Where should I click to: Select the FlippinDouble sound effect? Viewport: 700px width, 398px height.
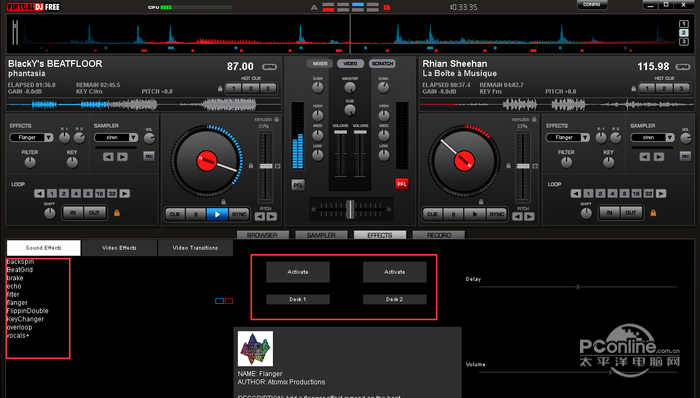[x=28, y=311]
